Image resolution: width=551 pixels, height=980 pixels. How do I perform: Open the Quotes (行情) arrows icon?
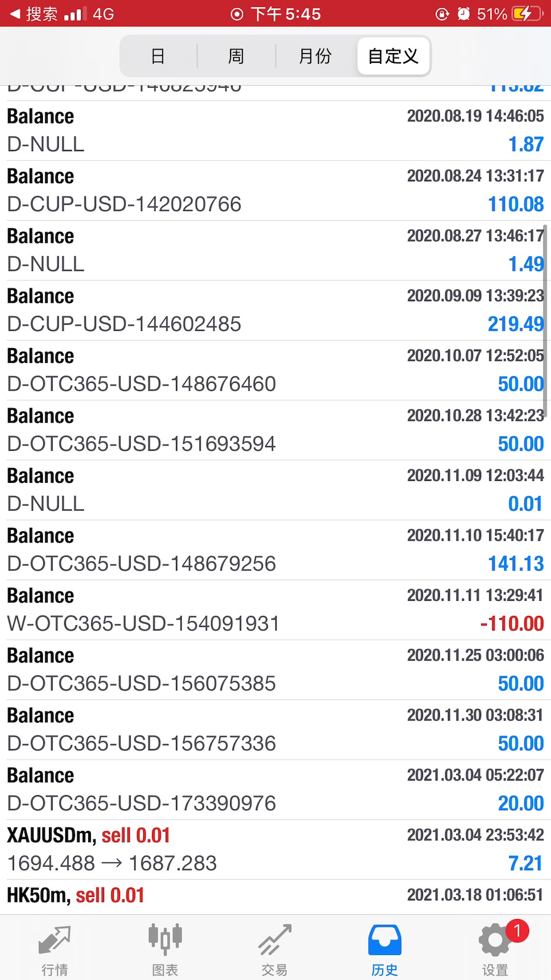coord(55,940)
